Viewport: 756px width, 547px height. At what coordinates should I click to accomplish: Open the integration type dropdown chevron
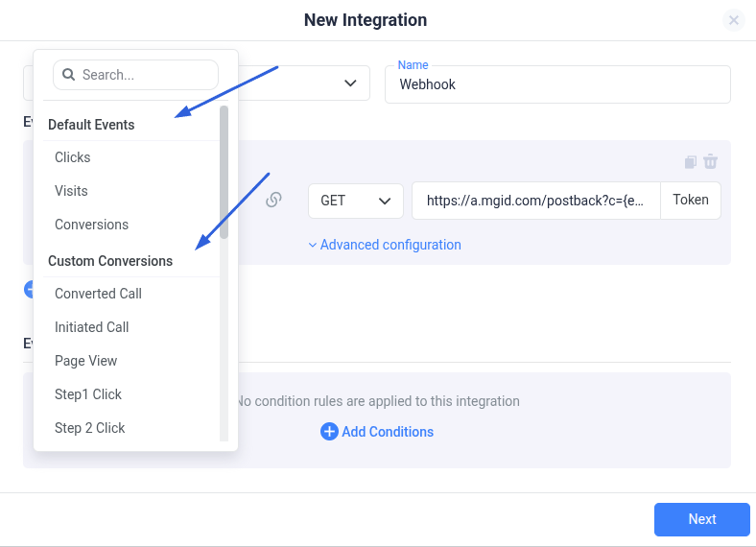(x=350, y=83)
